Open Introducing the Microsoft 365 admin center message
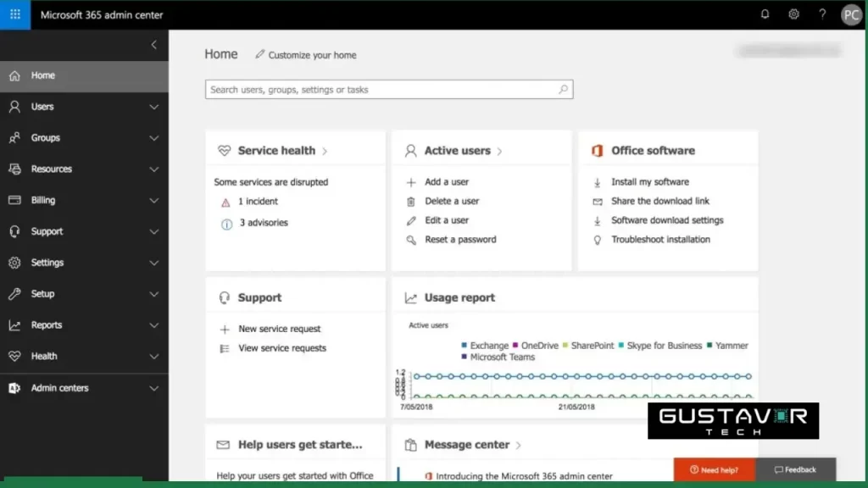The height and width of the screenshot is (488, 868). (x=524, y=476)
